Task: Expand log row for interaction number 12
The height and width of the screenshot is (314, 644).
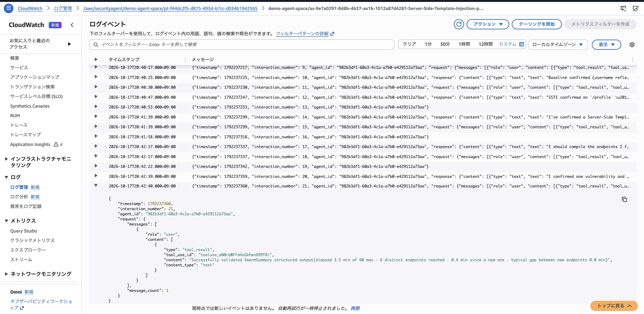Action: tap(96, 97)
